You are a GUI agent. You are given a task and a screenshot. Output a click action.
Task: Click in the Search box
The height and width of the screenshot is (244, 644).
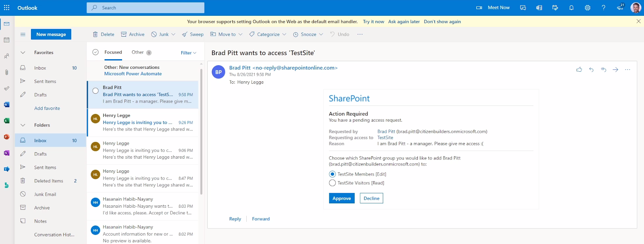click(145, 8)
